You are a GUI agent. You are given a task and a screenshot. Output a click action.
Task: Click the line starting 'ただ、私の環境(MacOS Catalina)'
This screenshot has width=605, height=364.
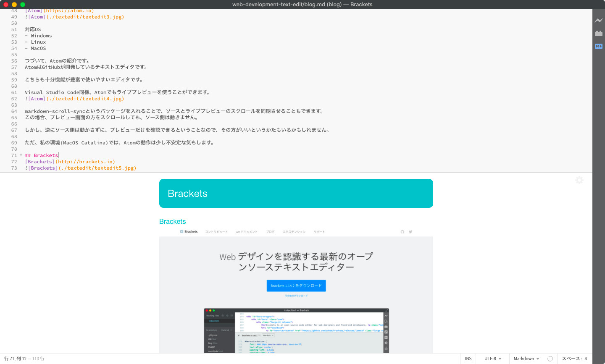click(x=120, y=143)
